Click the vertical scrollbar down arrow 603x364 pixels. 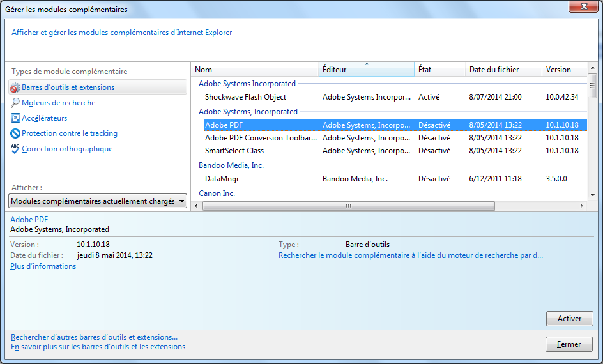[593, 195]
